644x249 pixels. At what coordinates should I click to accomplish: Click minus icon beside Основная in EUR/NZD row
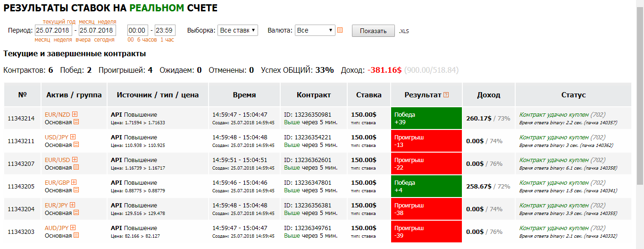point(76,122)
